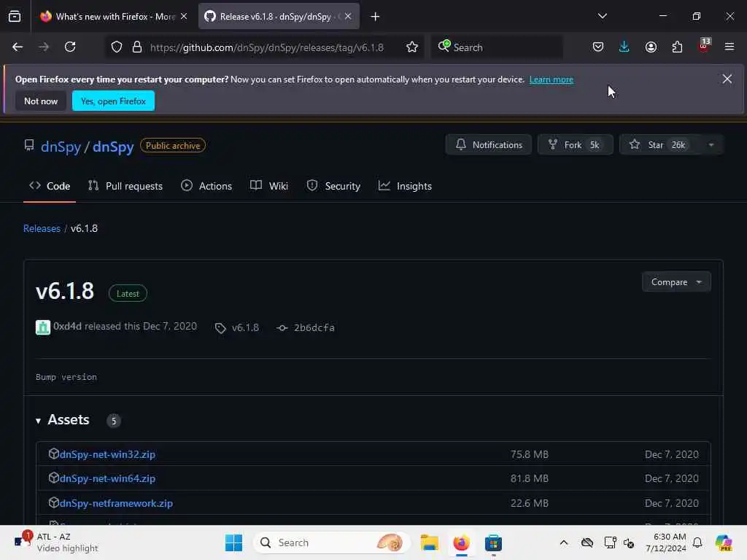Star the repository with Star 26k
Viewport: 747px width, 560px height.
(x=659, y=145)
